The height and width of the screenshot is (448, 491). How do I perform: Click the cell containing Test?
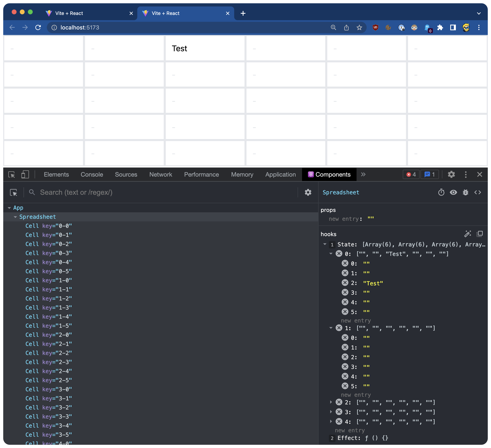pos(205,48)
